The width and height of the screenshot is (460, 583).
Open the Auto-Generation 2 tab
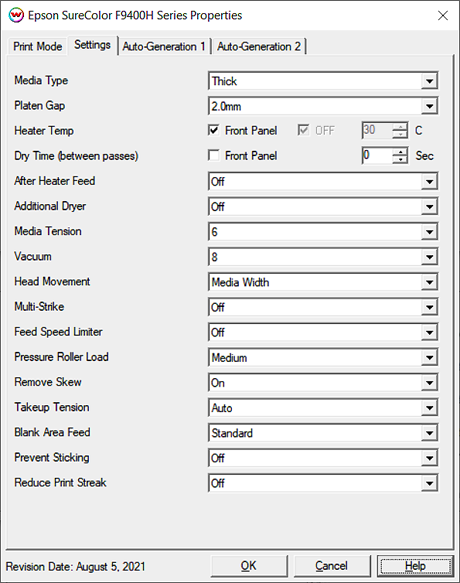[x=259, y=46]
